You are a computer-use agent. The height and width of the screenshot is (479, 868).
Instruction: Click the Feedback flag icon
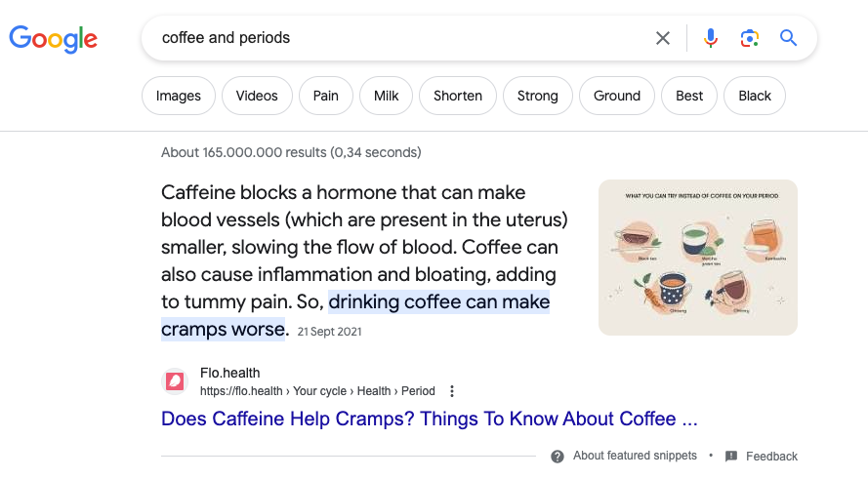pyautogui.click(x=730, y=457)
